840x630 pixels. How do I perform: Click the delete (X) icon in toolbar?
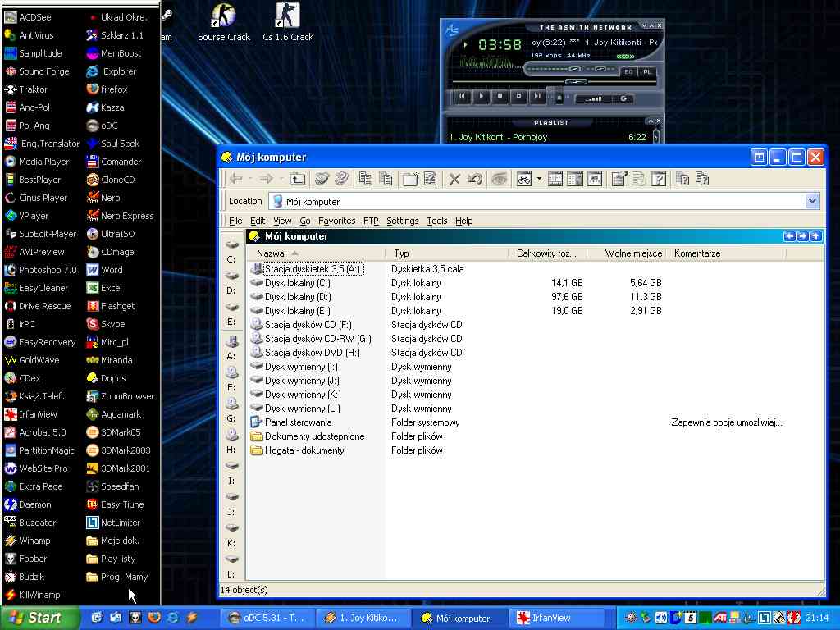click(x=454, y=179)
